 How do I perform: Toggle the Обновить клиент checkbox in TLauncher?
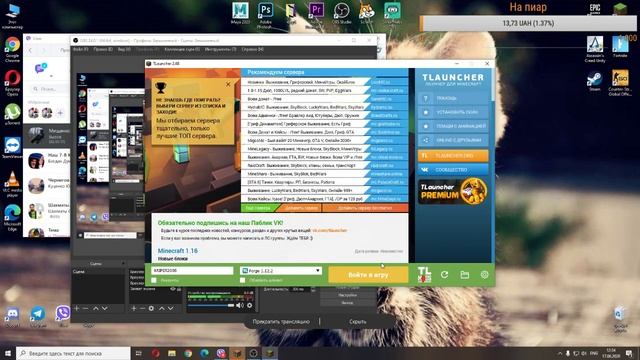point(242,280)
